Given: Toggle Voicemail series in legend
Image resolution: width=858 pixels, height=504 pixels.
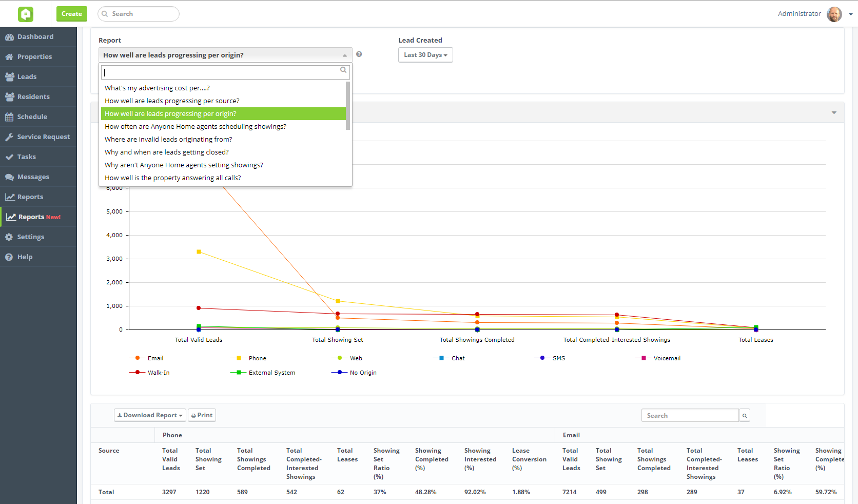Looking at the screenshot, I should [x=658, y=358].
